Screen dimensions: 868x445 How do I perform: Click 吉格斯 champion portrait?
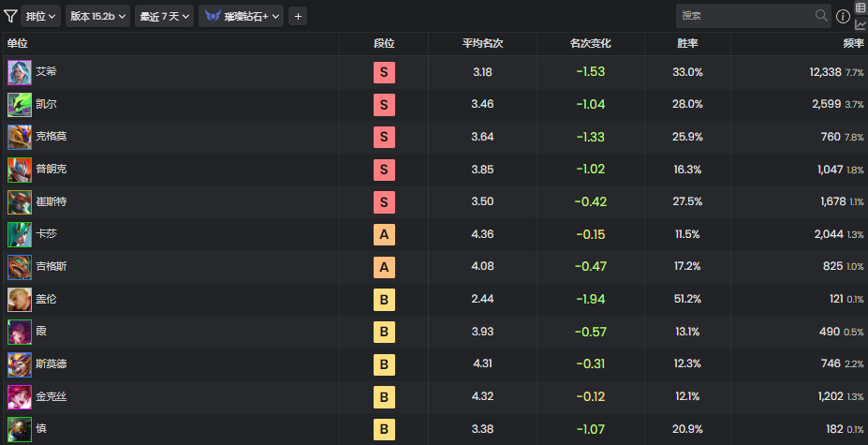[x=20, y=267]
